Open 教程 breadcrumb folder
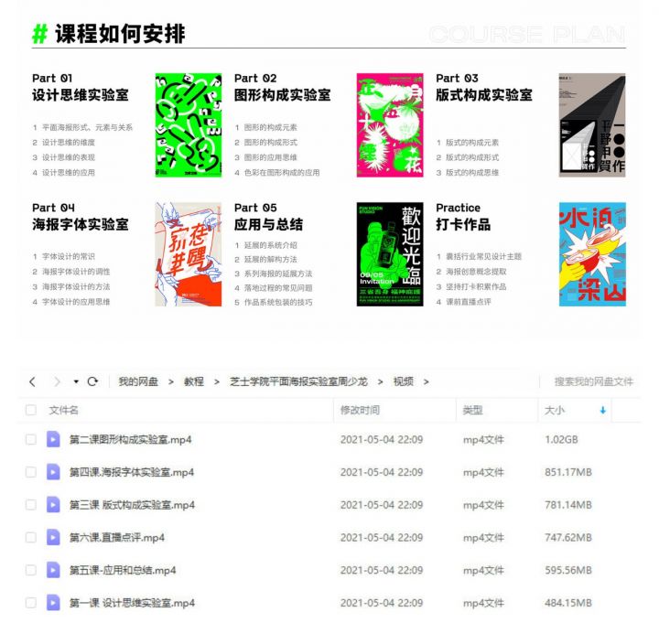Image resolution: width=659 pixels, height=644 pixels. (194, 381)
